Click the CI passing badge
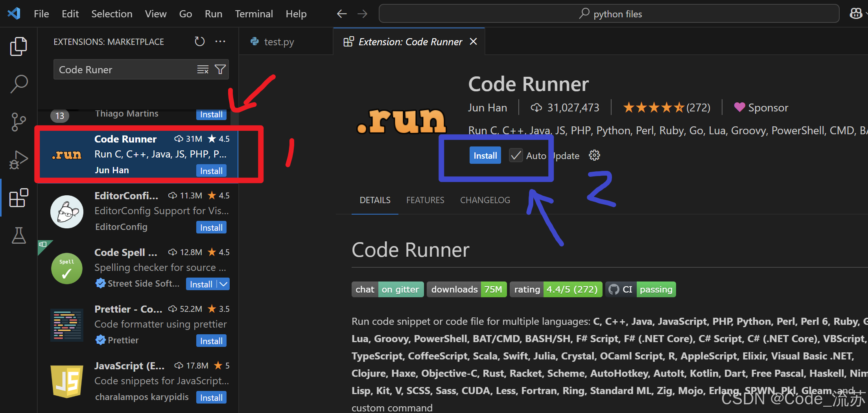 [x=641, y=289]
